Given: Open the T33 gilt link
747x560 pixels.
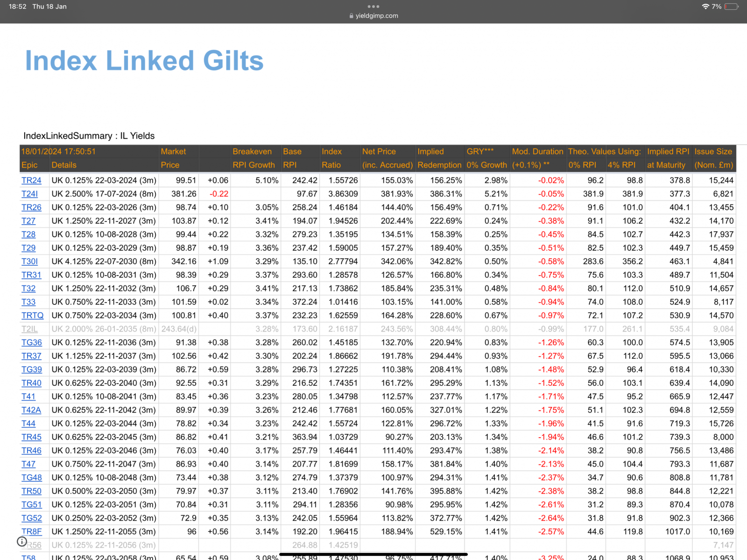Looking at the screenshot, I should (28, 302).
